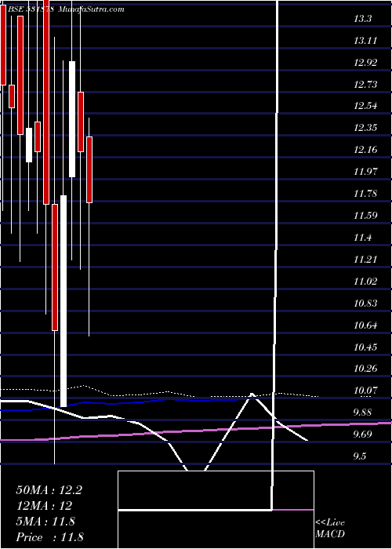Click the 5MA : 11.8 legend entry
Image resolution: width=392 pixels, height=549 pixels.
45,522
